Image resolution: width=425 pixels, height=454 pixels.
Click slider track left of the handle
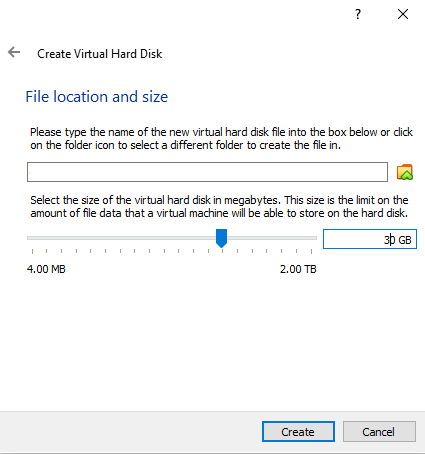coord(121,238)
